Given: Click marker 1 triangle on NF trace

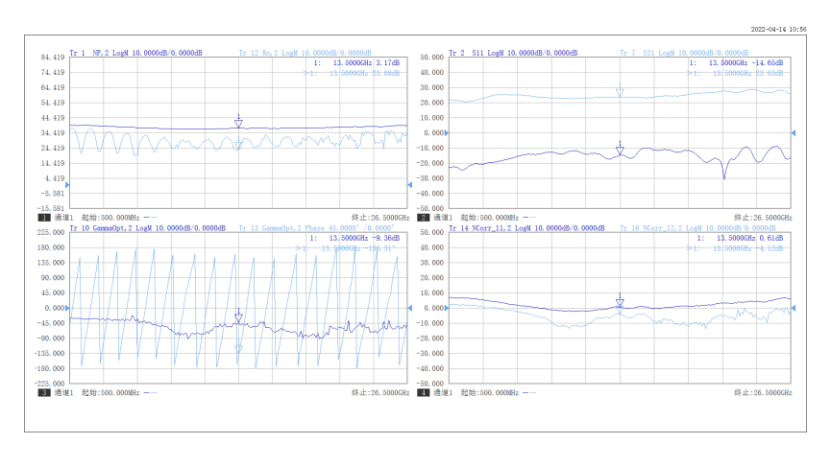Looking at the screenshot, I should pos(238,122).
